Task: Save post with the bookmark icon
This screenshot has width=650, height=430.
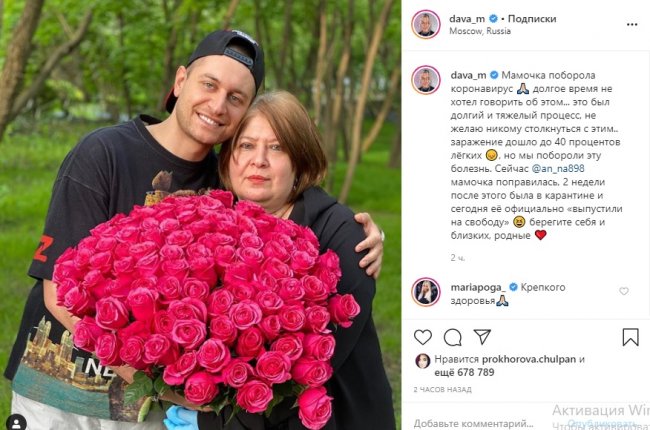Action: 630,337
